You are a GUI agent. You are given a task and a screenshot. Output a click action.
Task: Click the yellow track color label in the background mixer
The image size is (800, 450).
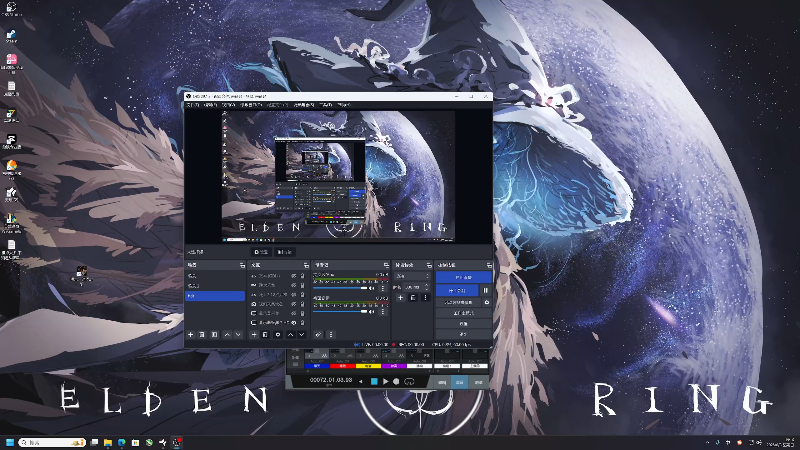click(x=368, y=366)
